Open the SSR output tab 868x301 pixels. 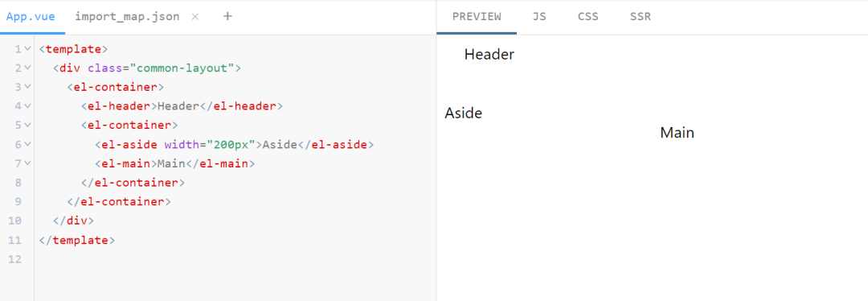click(x=641, y=17)
